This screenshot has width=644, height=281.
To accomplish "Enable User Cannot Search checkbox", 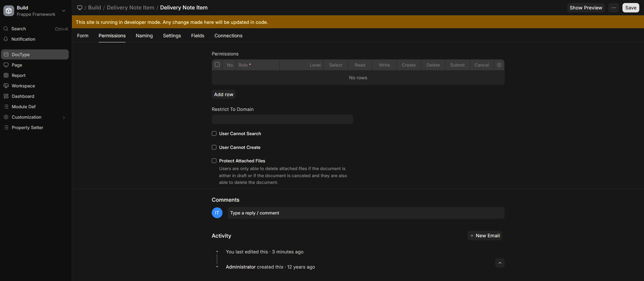I will click(x=214, y=133).
